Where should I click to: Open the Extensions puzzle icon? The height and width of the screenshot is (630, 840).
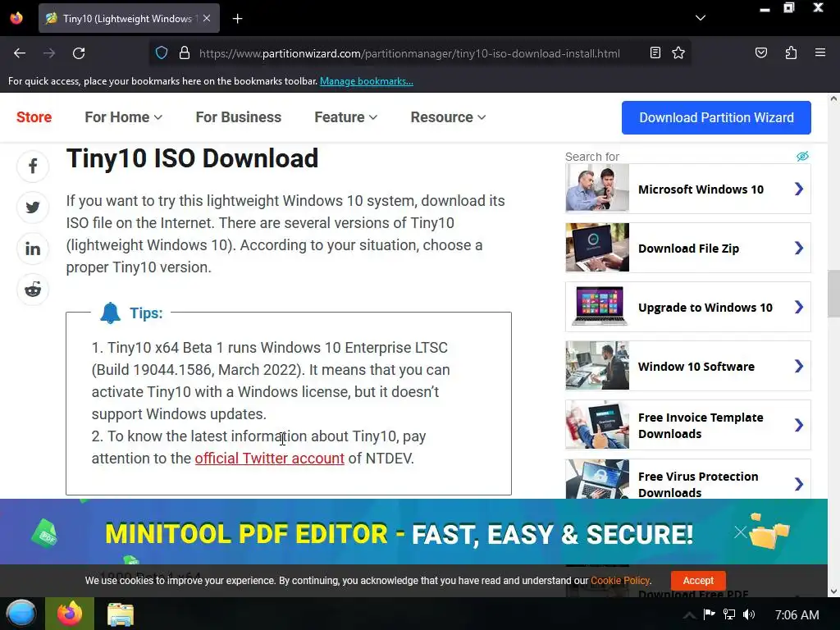pyautogui.click(x=791, y=52)
